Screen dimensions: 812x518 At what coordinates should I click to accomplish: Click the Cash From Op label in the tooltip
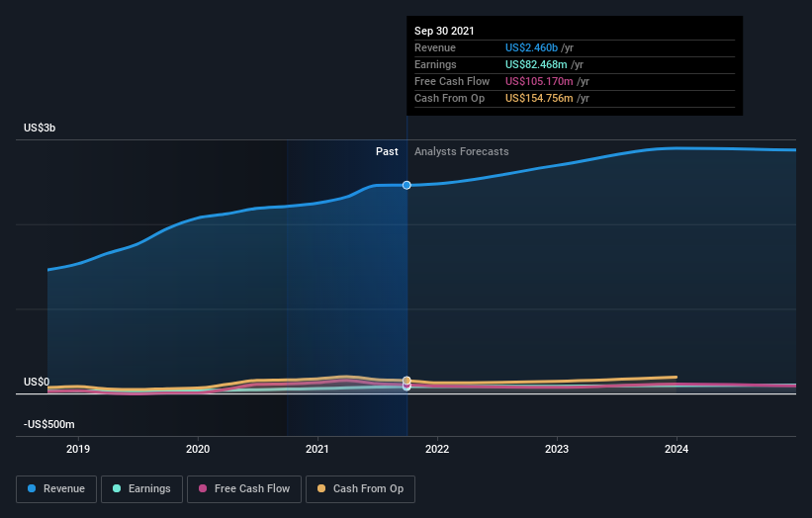click(449, 98)
